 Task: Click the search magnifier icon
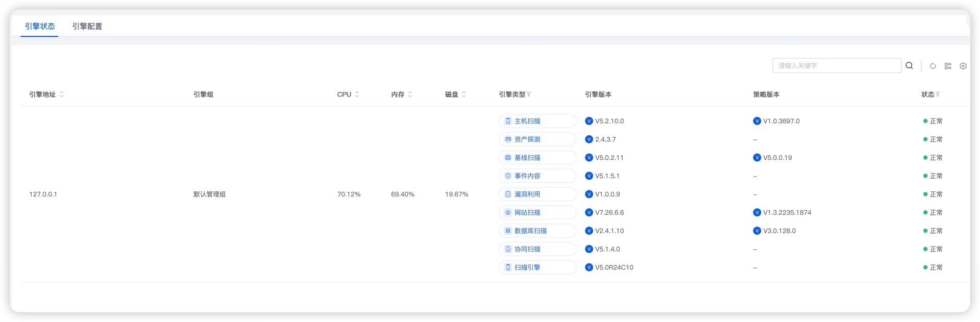pos(909,66)
